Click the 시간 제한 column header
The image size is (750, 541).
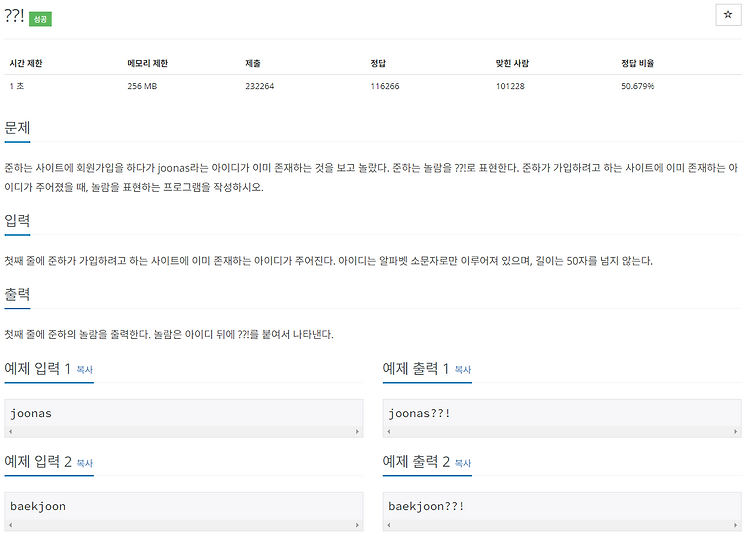pyautogui.click(x=26, y=63)
